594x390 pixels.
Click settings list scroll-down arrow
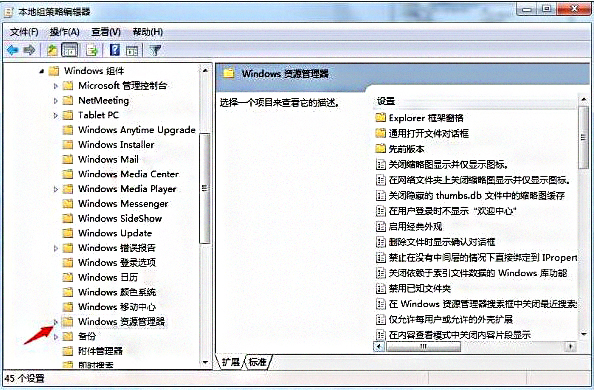point(583,334)
